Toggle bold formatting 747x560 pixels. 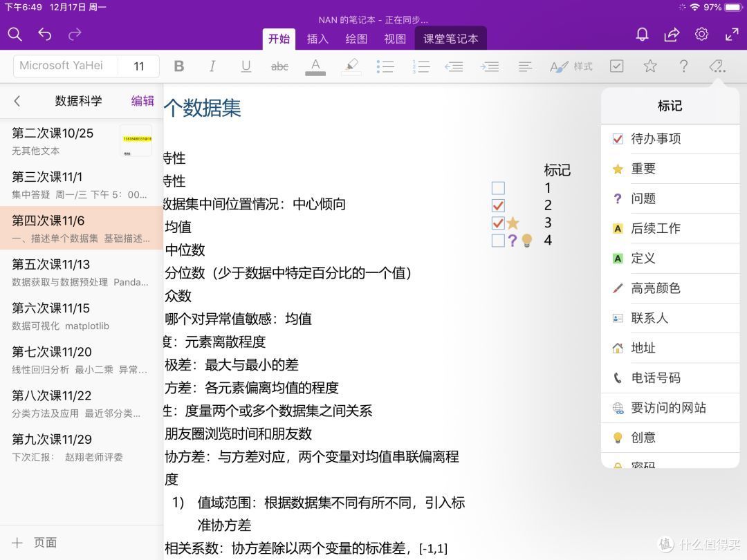click(x=179, y=66)
